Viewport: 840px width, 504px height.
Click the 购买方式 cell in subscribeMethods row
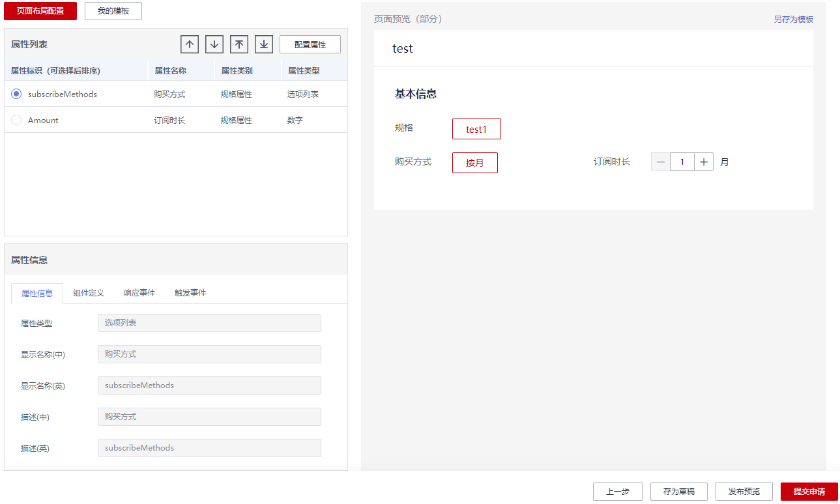169,94
